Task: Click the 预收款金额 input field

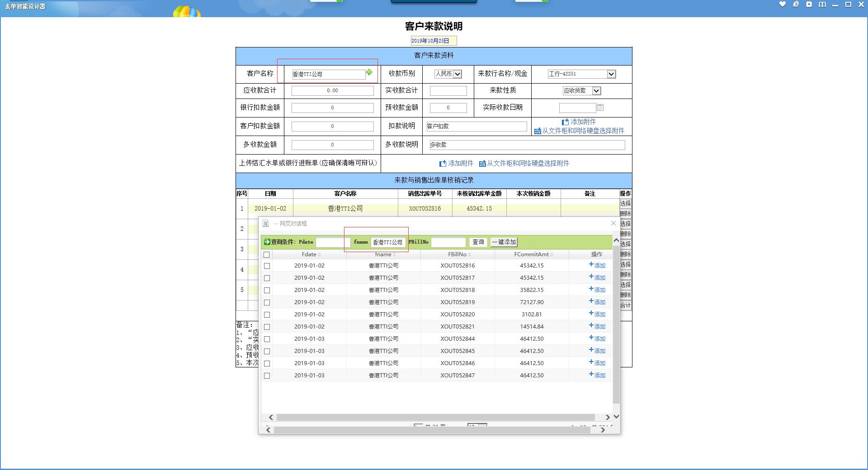Action: tap(448, 108)
